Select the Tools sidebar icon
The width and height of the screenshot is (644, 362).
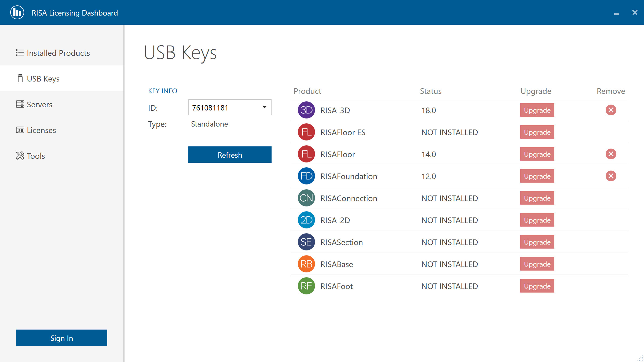coord(20,156)
